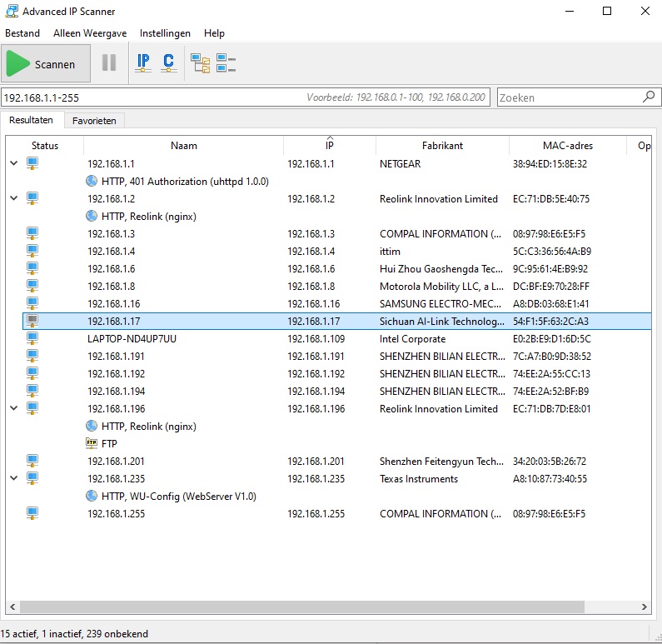The width and height of the screenshot is (662, 644).
Task: Click the globe icon for WU-Config WebServer
Action: (92, 496)
